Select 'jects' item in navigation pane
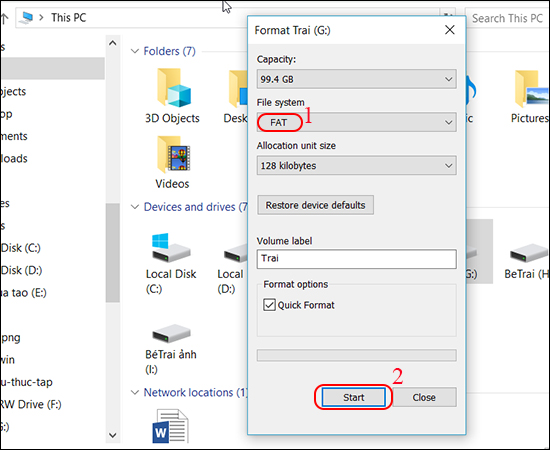This screenshot has height=450, width=550. [x=13, y=92]
